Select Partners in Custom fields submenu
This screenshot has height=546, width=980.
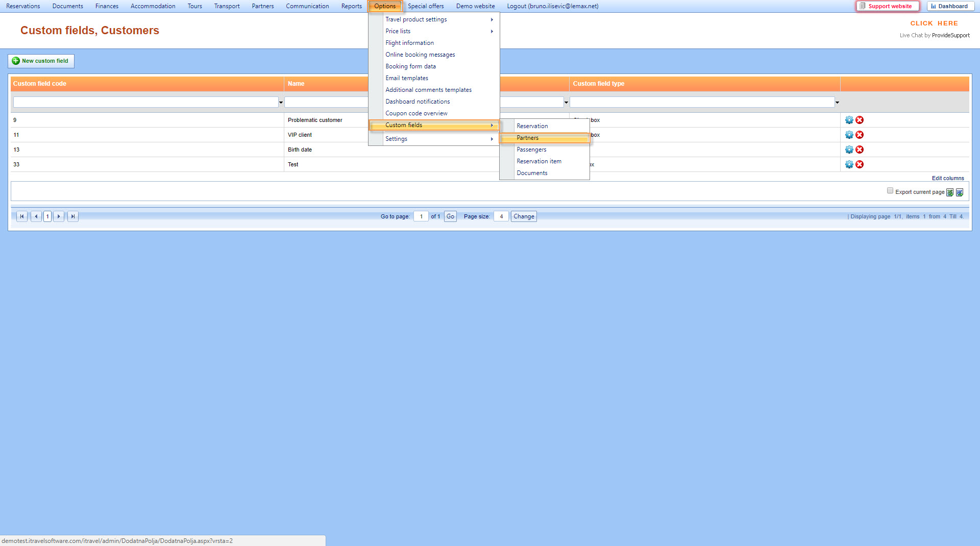coord(545,138)
